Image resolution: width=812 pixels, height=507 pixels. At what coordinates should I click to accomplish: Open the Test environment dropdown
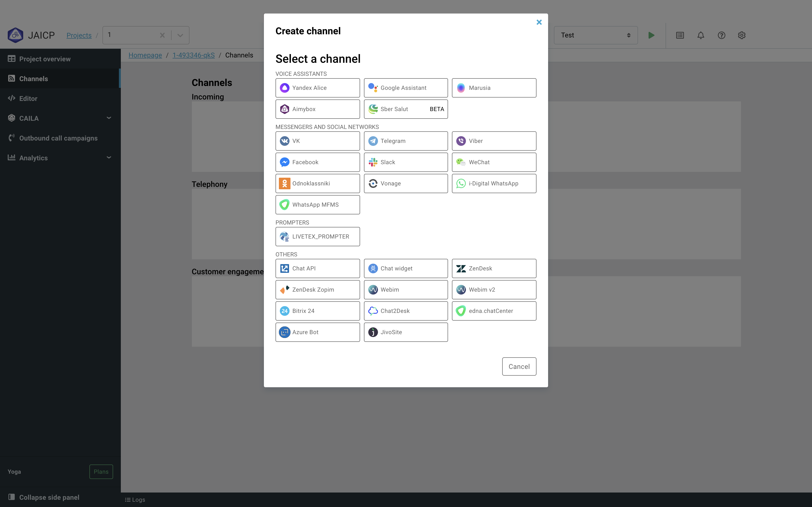(x=595, y=35)
